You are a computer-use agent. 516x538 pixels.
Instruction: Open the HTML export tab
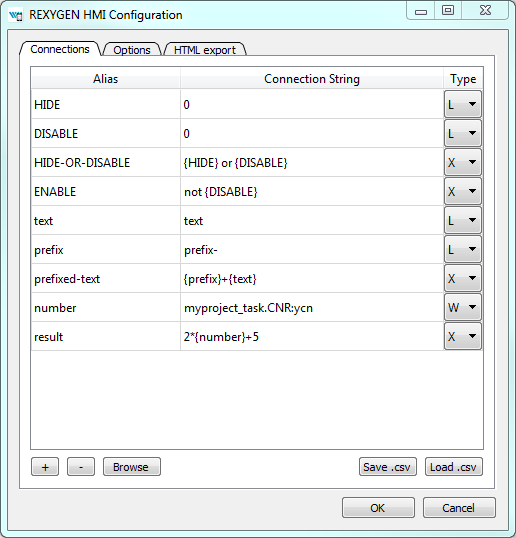point(205,50)
